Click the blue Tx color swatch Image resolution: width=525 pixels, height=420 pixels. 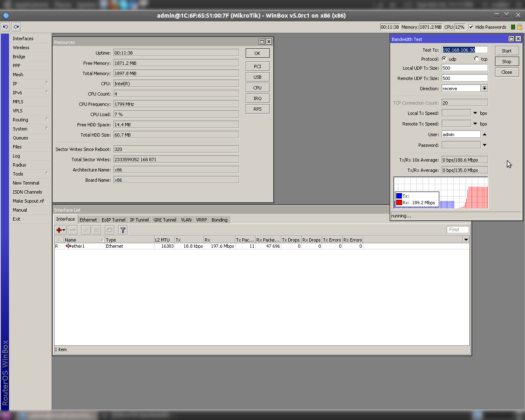[x=399, y=196]
